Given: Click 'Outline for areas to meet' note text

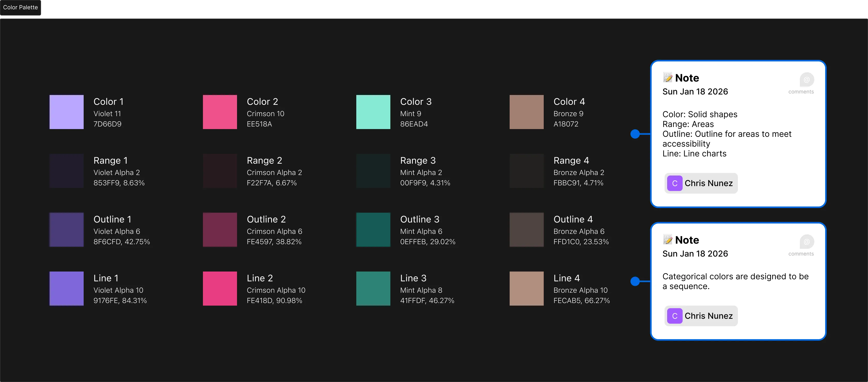Looking at the screenshot, I should pos(743,134).
